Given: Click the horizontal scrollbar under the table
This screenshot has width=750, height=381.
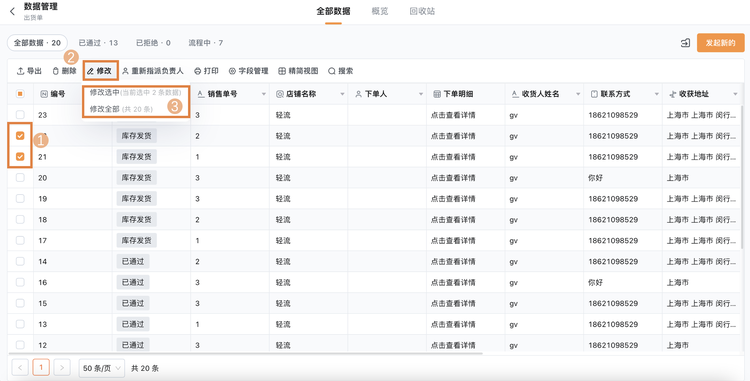Looking at the screenshot, I should [x=245, y=354].
